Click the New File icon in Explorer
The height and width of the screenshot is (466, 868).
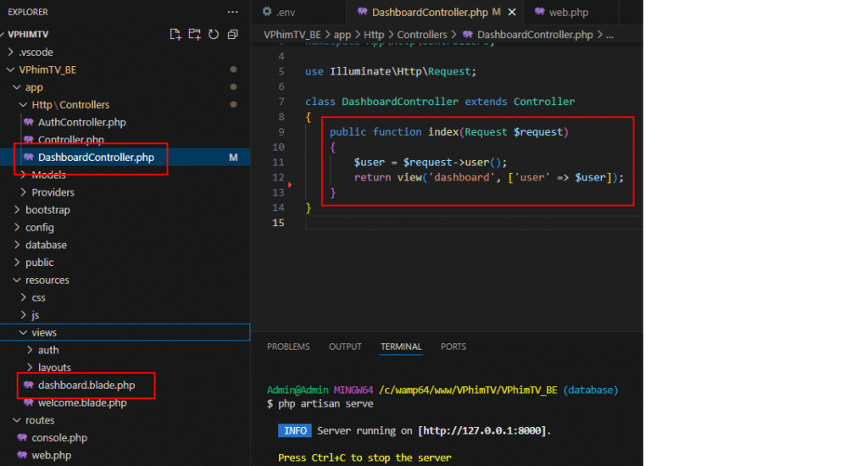click(175, 34)
